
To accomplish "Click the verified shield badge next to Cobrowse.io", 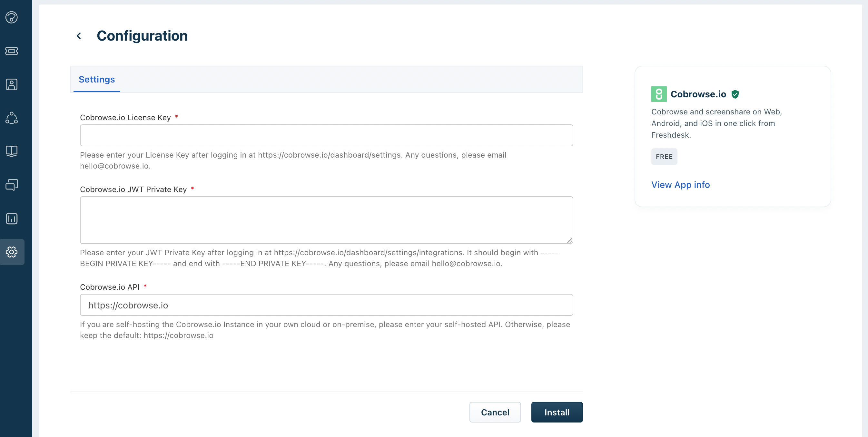I will pyautogui.click(x=735, y=94).
